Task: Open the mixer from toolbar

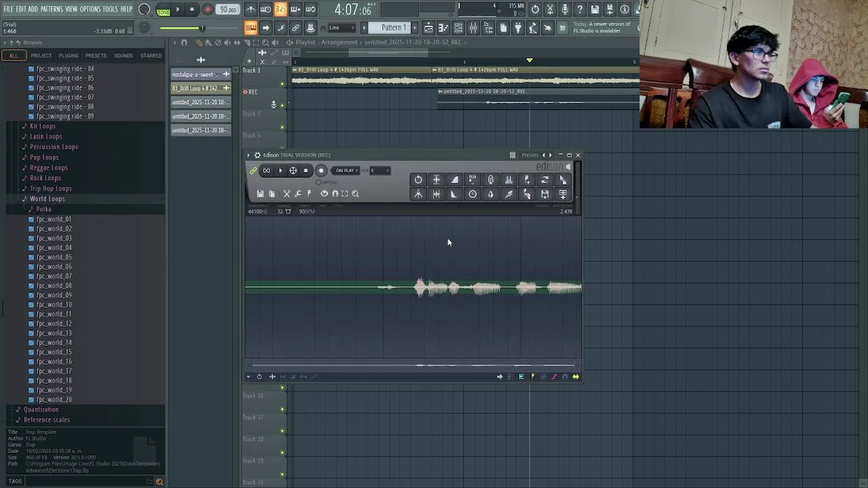Action: [473, 28]
